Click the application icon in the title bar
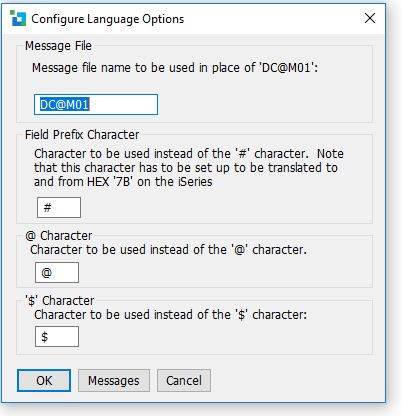 click(18, 18)
